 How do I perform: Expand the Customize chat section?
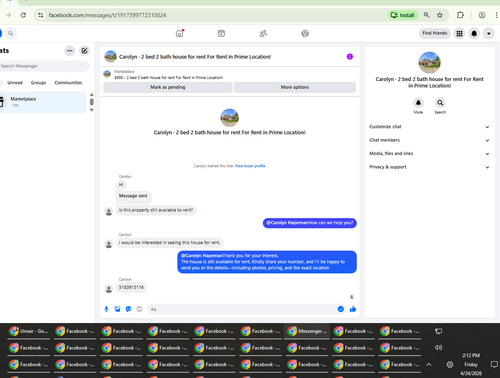tap(429, 127)
